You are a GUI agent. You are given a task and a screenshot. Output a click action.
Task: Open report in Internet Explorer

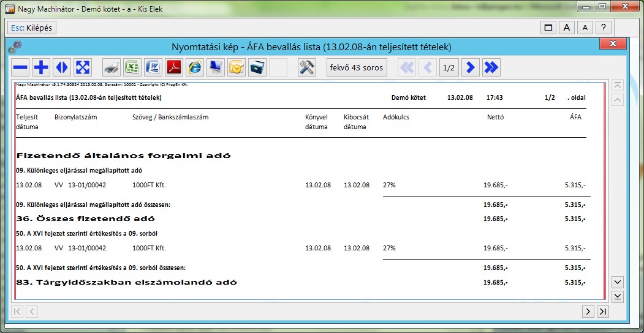click(195, 67)
